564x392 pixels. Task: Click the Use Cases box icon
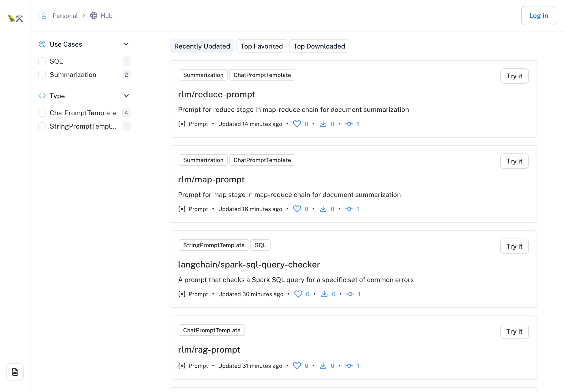point(42,44)
